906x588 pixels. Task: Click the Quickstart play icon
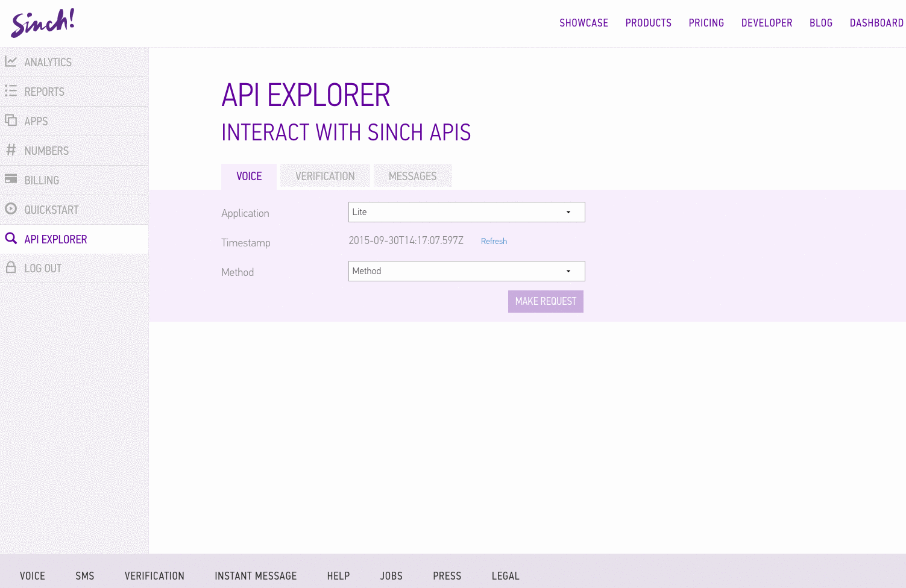[11, 208]
